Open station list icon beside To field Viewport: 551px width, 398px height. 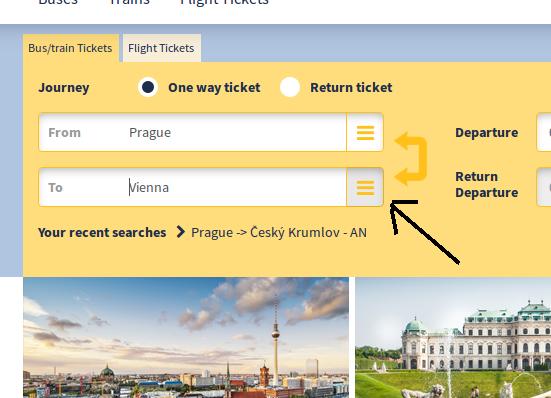point(365,187)
